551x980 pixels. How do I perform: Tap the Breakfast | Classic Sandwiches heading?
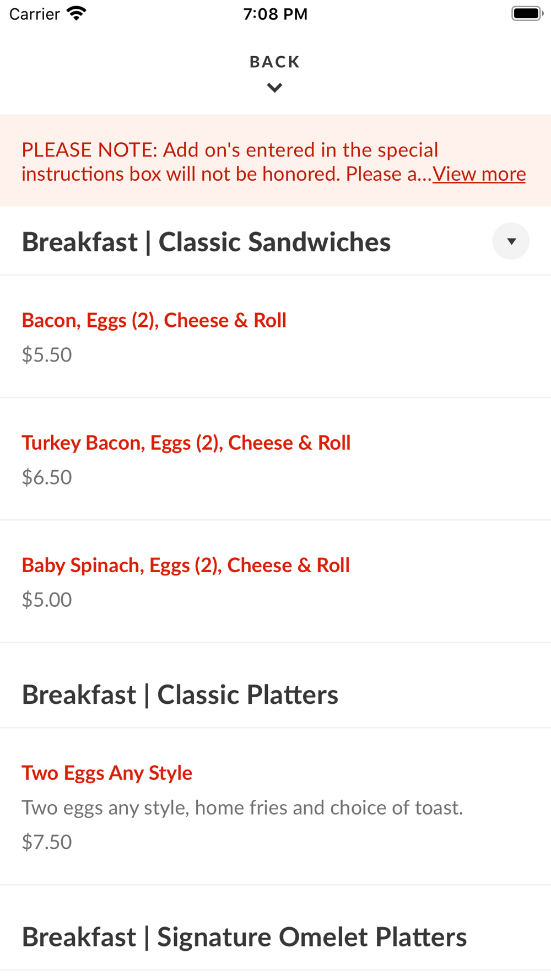[206, 242]
